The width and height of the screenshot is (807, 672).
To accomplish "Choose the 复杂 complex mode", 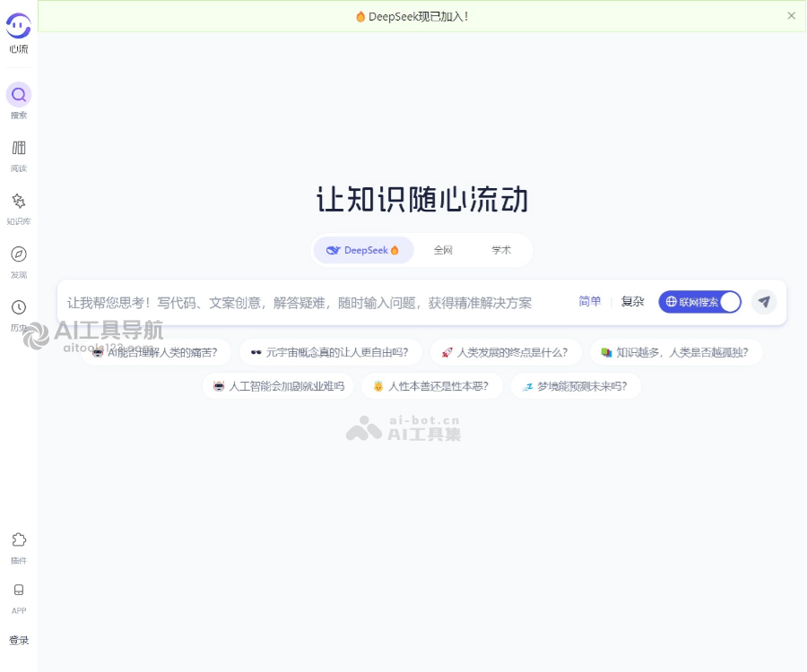I will click(x=632, y=301).
